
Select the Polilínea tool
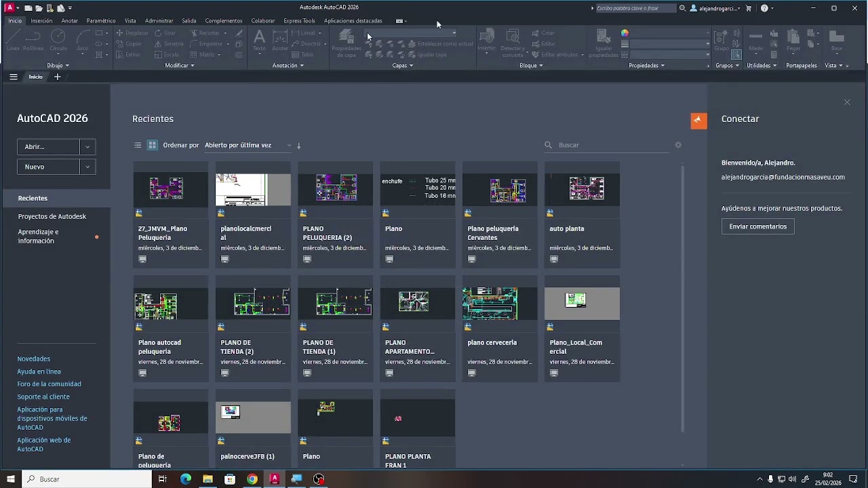pyautogui.click(x=33, y=40)
